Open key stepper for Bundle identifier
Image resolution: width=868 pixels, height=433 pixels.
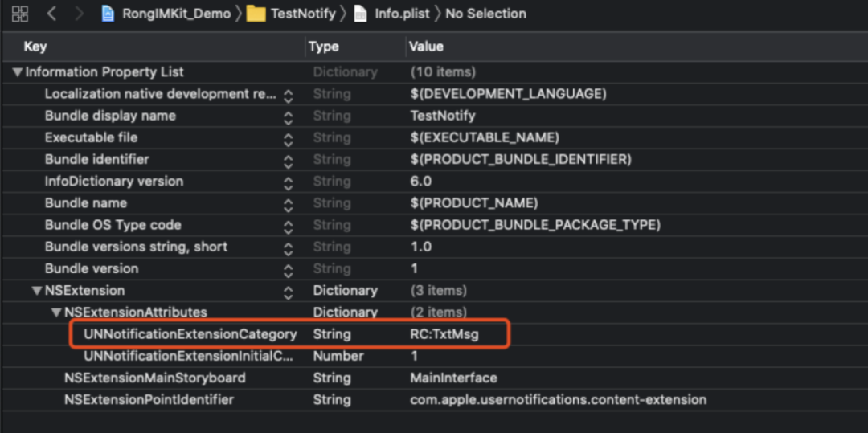[x=288, y=160]
